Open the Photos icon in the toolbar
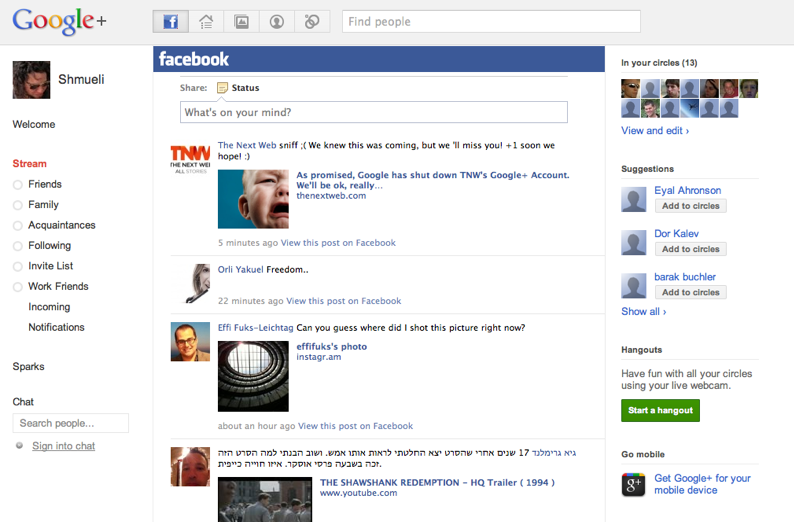Viewport: 794px width, 522px height. point(241,21)
